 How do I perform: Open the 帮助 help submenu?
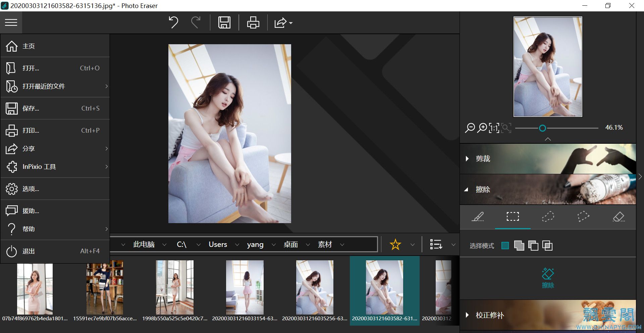pos(55,229)
